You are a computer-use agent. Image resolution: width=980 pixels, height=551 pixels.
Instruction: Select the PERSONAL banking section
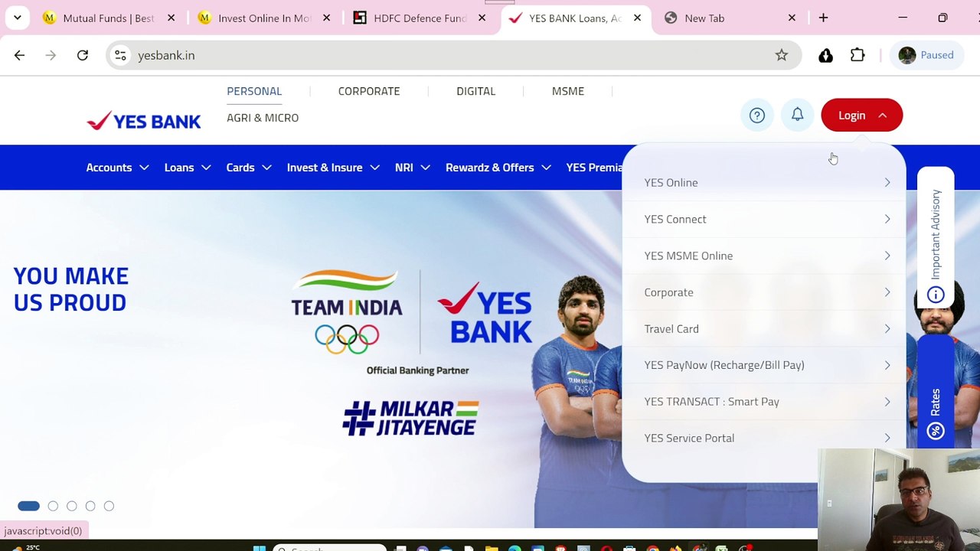254,91
